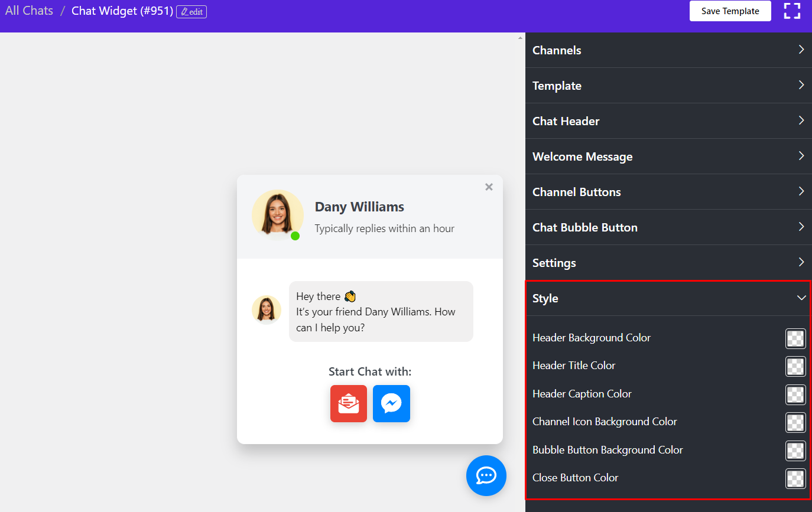The image size is (812, 512).
Task: Click the red email channel icon
Action: click(x=349, y=403)
